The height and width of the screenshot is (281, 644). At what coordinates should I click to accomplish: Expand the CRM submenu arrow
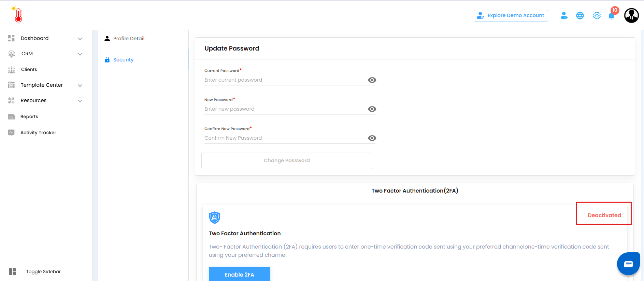tap(80, 54)
